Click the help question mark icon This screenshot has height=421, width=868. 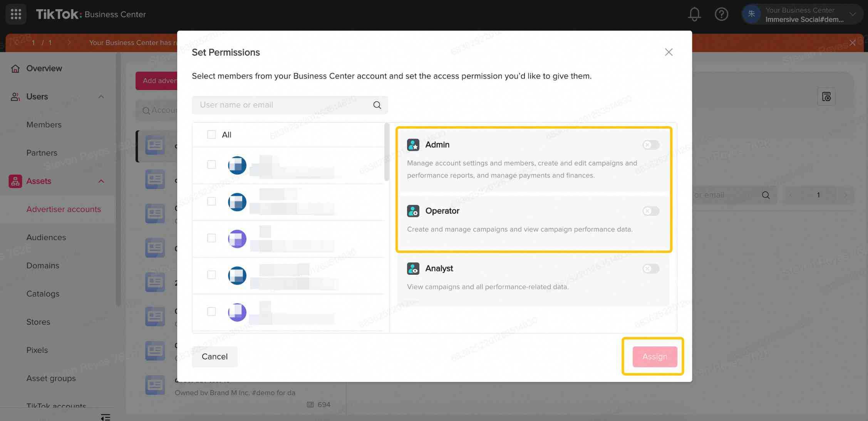pyautogui.click(x=722, y=14)
